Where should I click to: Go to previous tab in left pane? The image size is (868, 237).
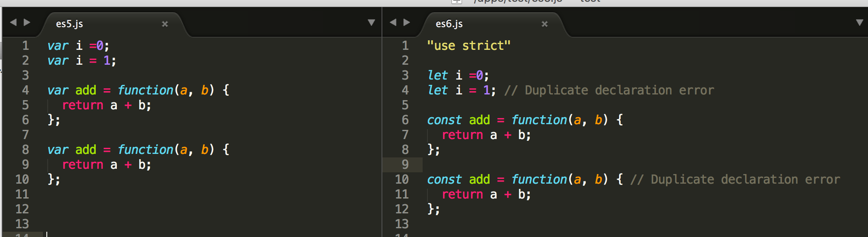[13, 22]
